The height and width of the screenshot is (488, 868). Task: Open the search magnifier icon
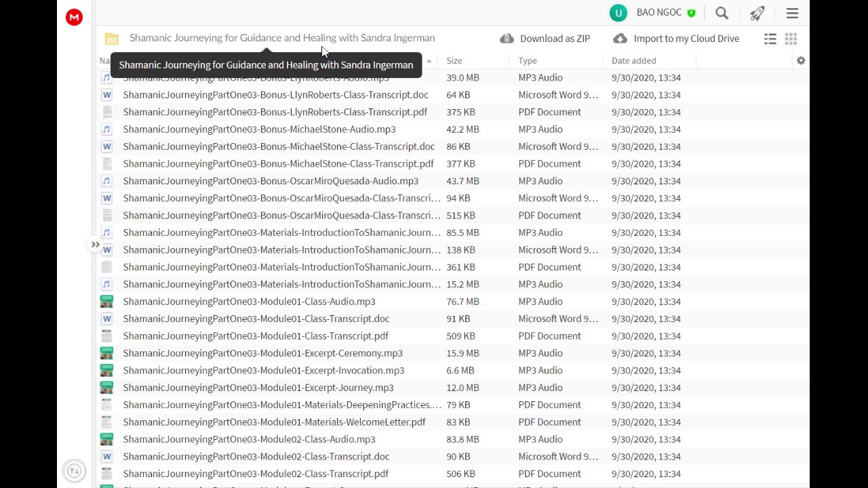[722, 13]
